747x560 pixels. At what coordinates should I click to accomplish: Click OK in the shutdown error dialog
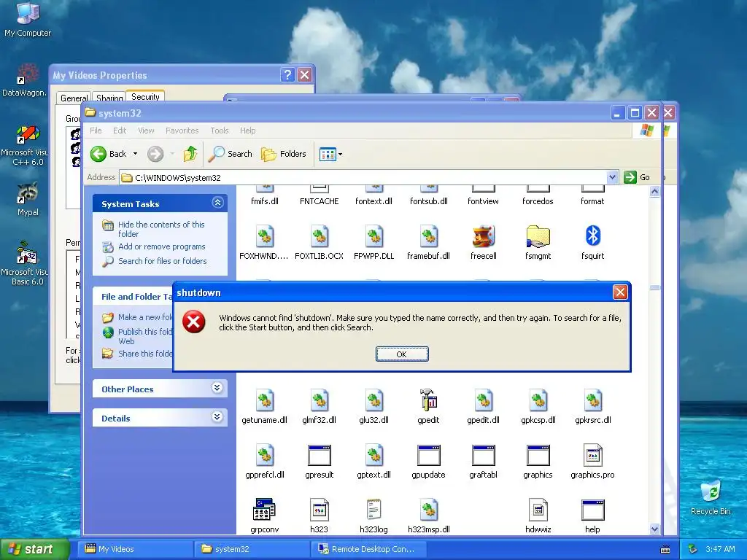402,354
